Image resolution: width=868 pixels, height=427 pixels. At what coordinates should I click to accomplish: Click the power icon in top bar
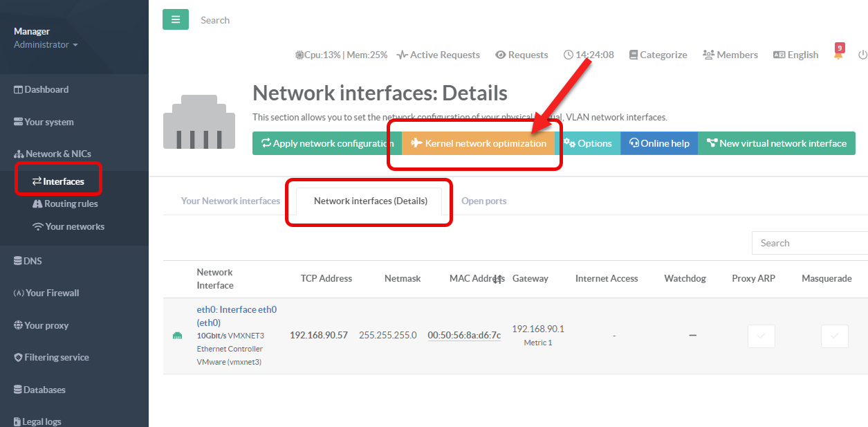click(862, 55)
